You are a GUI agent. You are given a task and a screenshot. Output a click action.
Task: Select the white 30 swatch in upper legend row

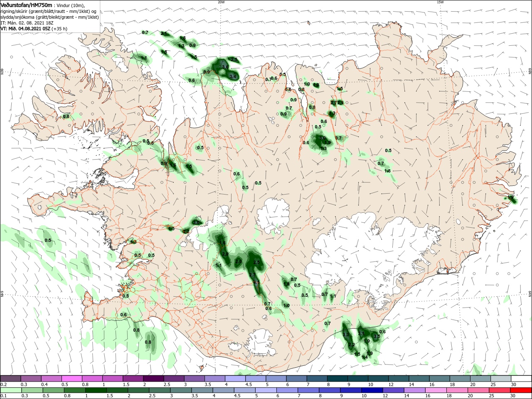(x=521, y=379)
